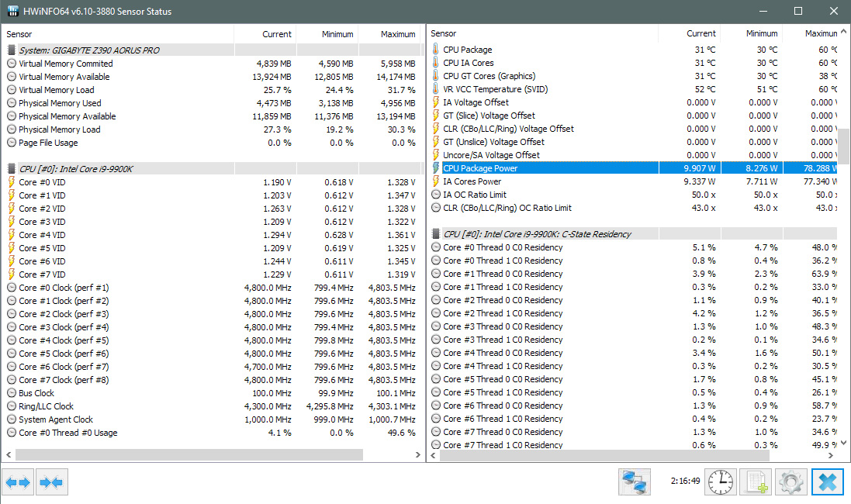
Task: Select Virtual Memory Available row
Action: 212,77
